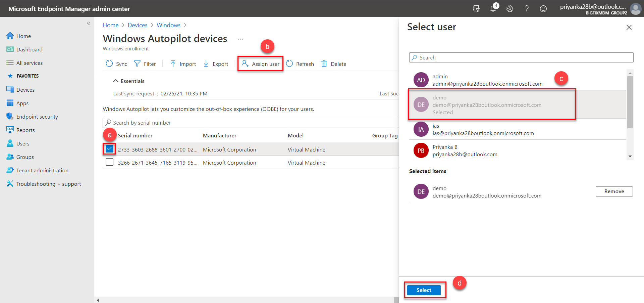This screenshot has width=644, height=303.
Task: Click the user Search field
Action: click(521, 57)
